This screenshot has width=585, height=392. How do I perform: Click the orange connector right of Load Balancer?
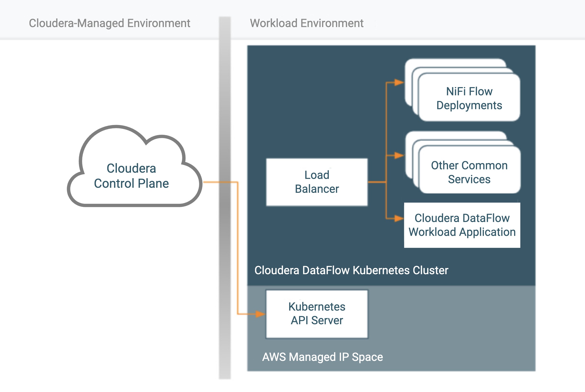pyautogui.click(x=376, y=182)
